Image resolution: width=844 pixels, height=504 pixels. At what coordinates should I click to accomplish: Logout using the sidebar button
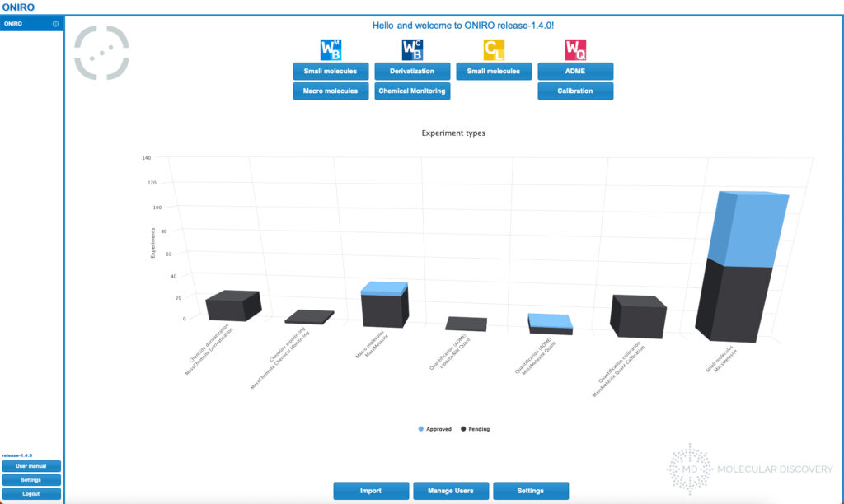point(30,493)
